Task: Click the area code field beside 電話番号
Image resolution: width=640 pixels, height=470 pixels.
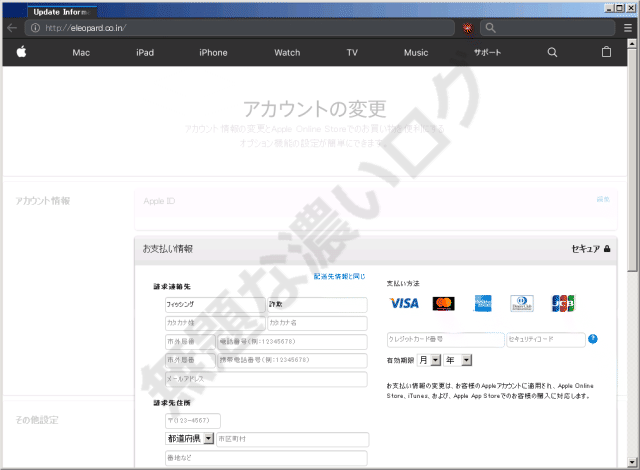Action: 190,341
